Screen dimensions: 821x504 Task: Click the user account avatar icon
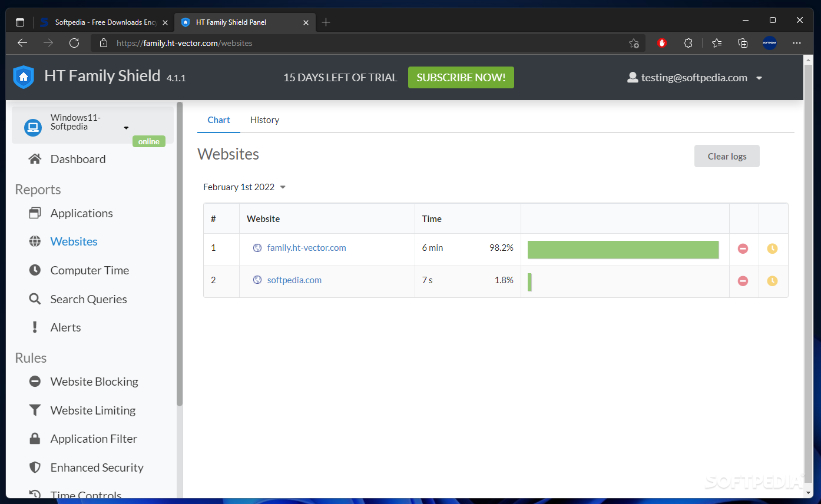click(633, 78)
